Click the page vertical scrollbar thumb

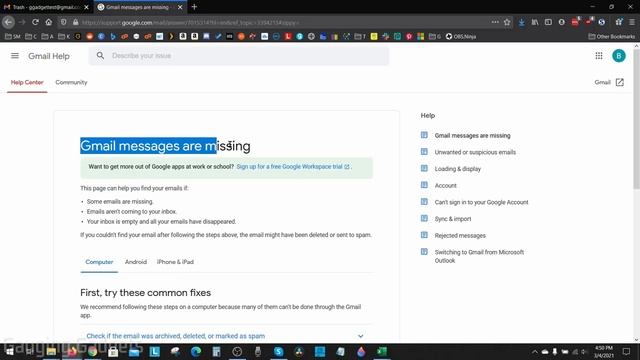coord(636,118)
